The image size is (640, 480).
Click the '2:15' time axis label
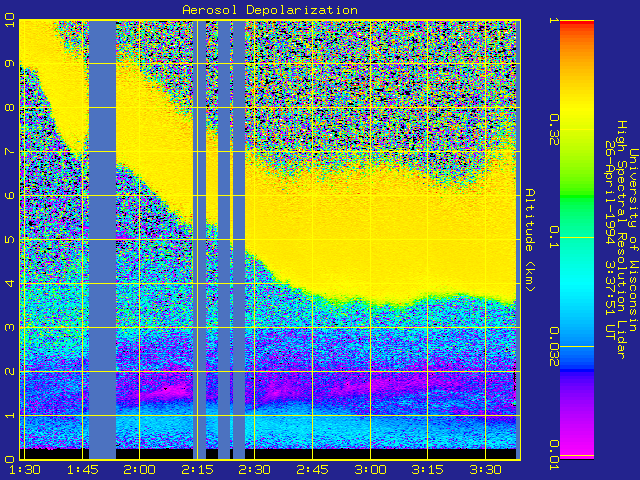(198, 470)
